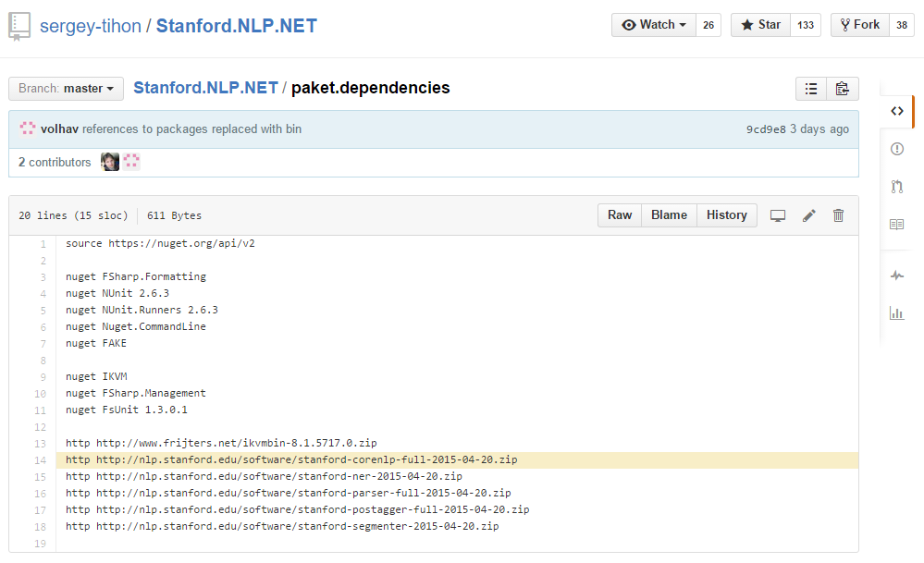Open file in desktop client icon
This screenshot has height=563, width=924.
click(778, 215)
